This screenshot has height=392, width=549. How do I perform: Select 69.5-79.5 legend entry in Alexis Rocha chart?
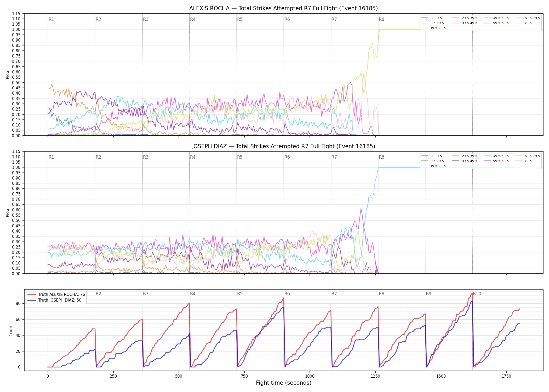pos(528,18)
